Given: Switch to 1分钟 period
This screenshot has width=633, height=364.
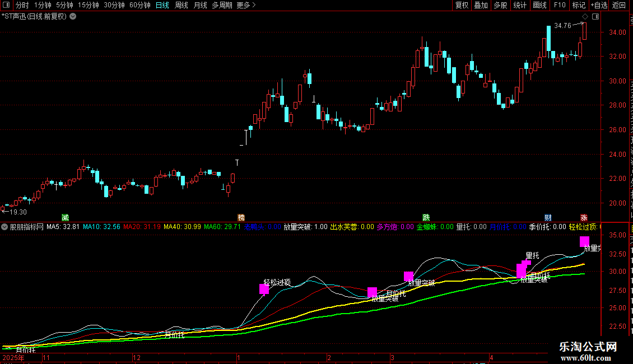Looking at the screenshot, I should (43, 5).
